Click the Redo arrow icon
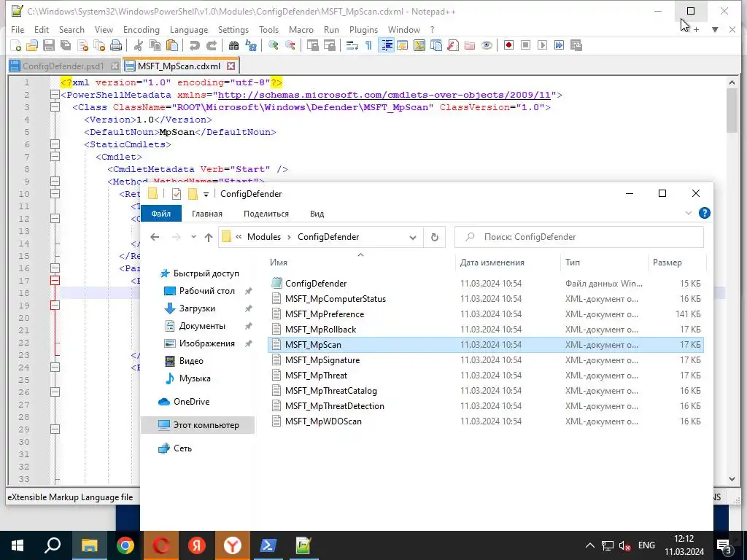 pyautogui.click(x=211, y=45)
